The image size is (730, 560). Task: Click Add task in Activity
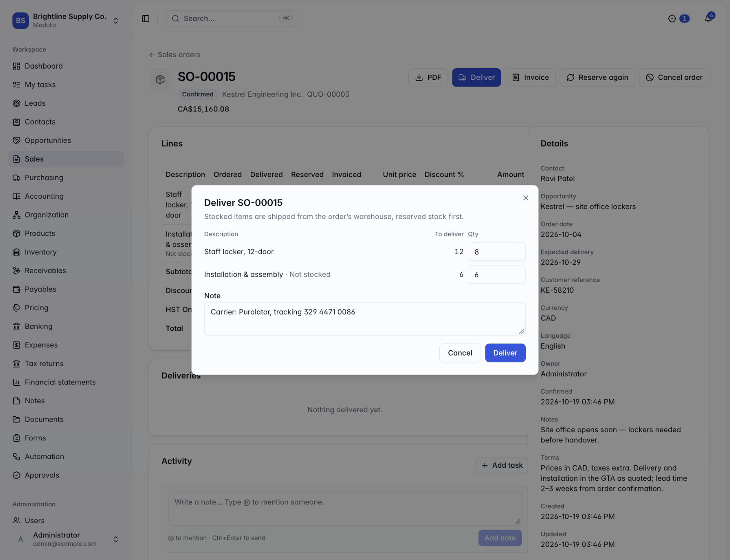click(502, 465)
